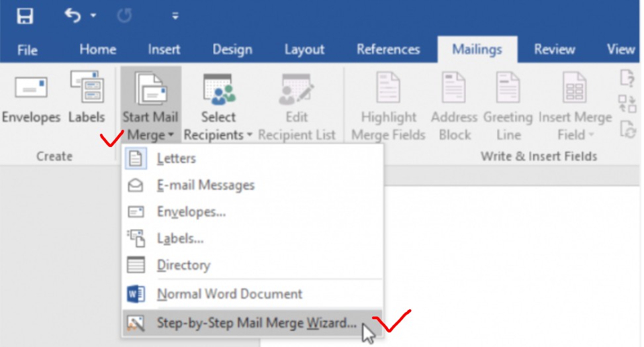Switch to the Design tab
Image resolution: width=644 pixels, height=347 pixels.
(232, 50)
